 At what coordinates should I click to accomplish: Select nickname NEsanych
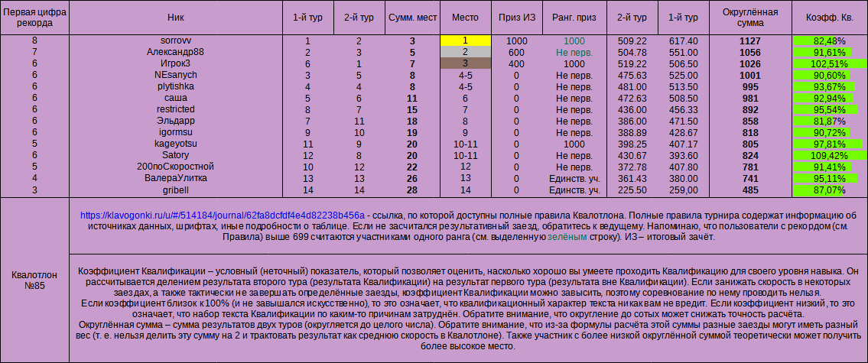pyautogui.click(x=176, y=75)
